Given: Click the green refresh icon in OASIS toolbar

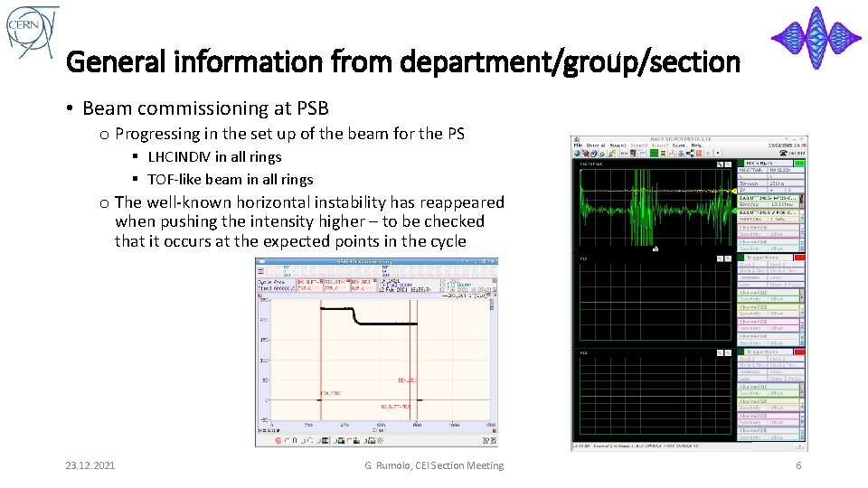Looking at the screenshot, I should point(709,154).
